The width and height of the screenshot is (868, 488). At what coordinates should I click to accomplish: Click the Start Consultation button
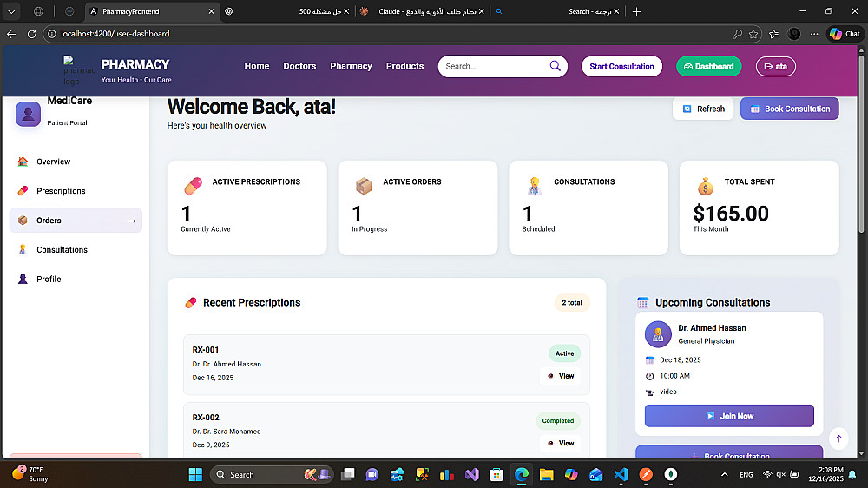coord(621,67)
